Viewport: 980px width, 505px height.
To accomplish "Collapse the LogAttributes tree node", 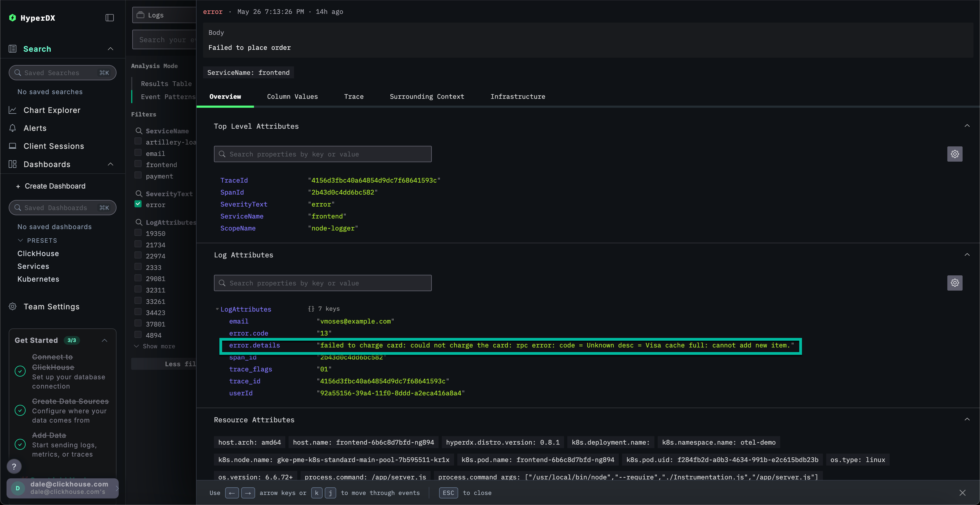I will [x=217, y=309].
